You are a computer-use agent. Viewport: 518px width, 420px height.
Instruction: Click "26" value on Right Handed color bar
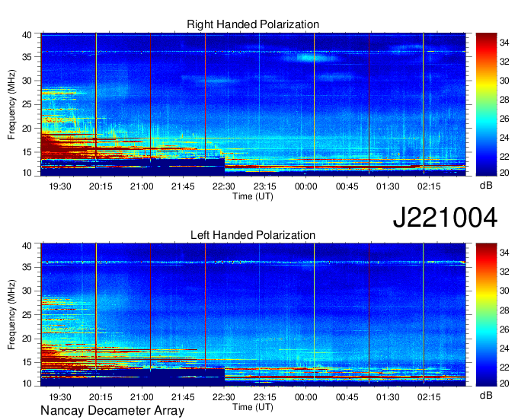point(504,119)
